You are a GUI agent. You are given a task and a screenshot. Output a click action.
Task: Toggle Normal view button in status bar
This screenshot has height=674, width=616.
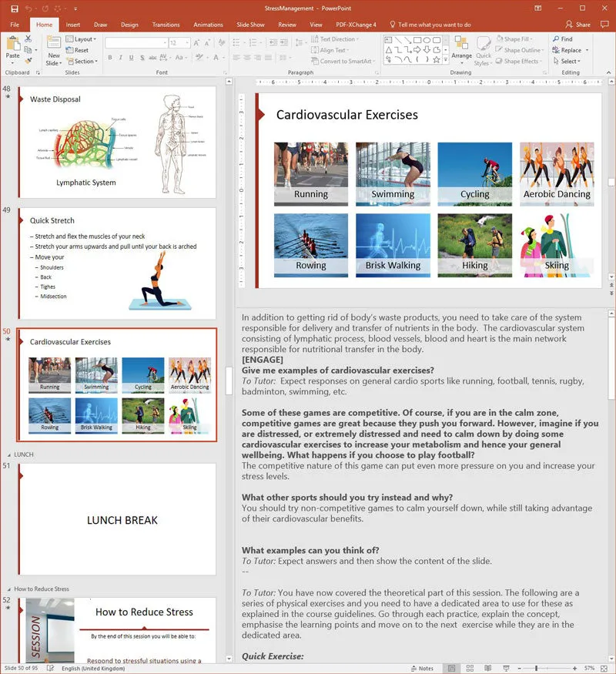coord(451,668)
